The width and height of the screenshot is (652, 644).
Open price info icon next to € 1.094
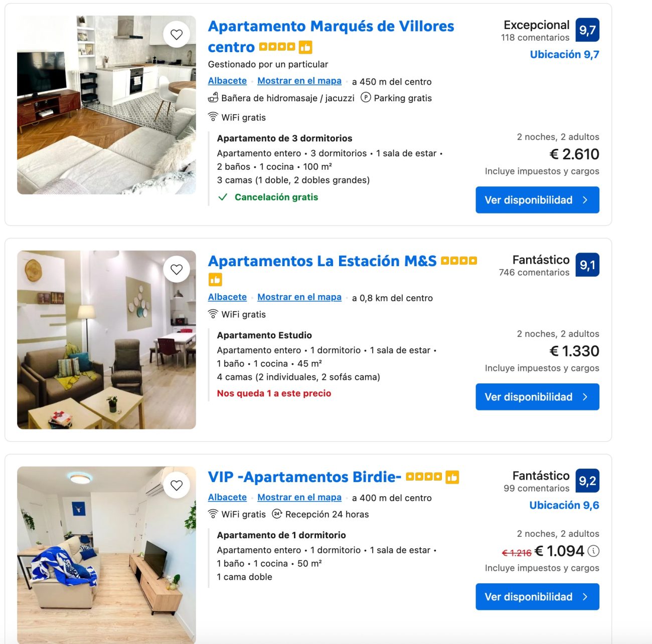pos(593,551)
